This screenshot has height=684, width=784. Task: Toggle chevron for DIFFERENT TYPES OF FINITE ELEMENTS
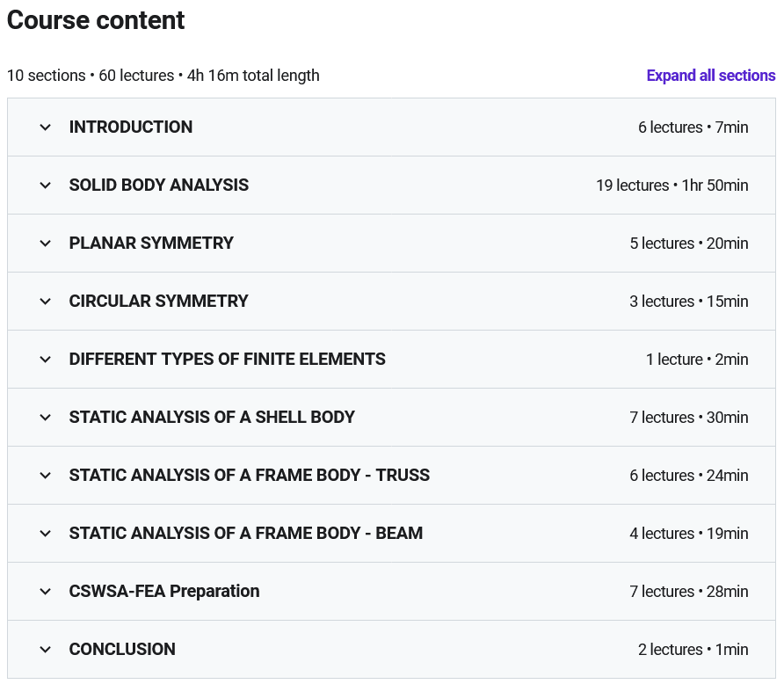click(x=46, y=360)
